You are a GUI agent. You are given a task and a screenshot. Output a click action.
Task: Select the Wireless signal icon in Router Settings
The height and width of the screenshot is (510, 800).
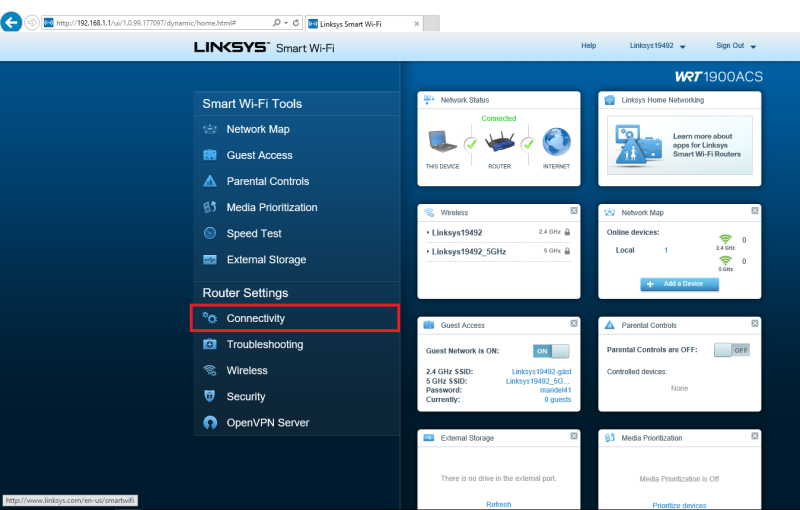(x=210, y=370)
